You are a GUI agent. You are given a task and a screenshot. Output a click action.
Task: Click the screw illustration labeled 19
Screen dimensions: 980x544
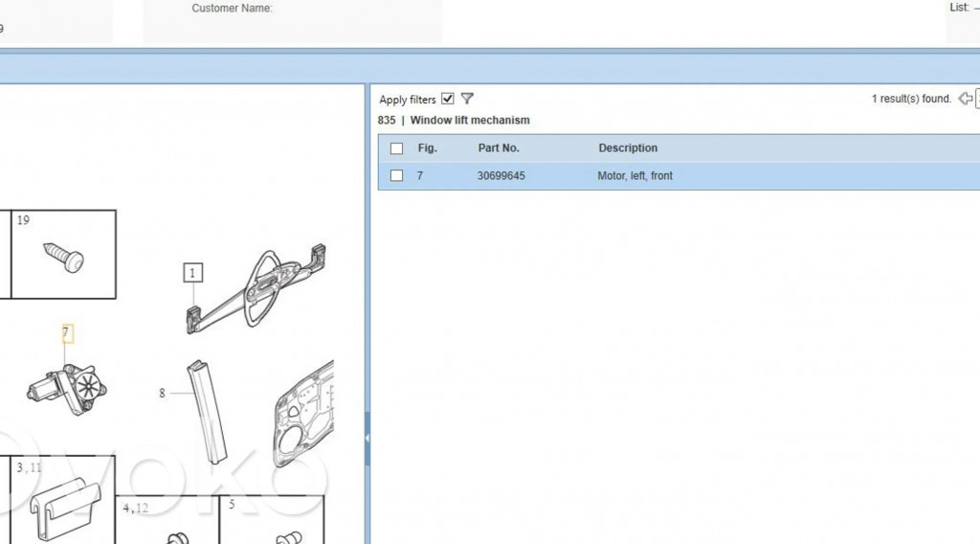click(64, 256)
